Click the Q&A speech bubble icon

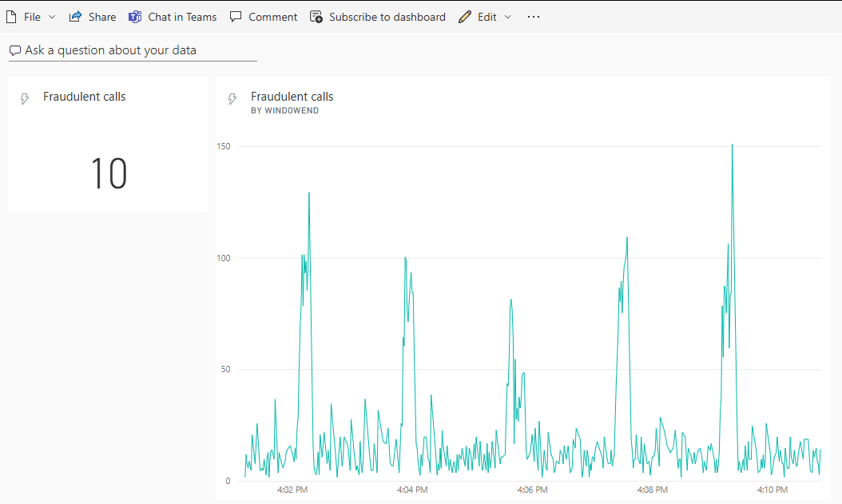click(15, 51)
